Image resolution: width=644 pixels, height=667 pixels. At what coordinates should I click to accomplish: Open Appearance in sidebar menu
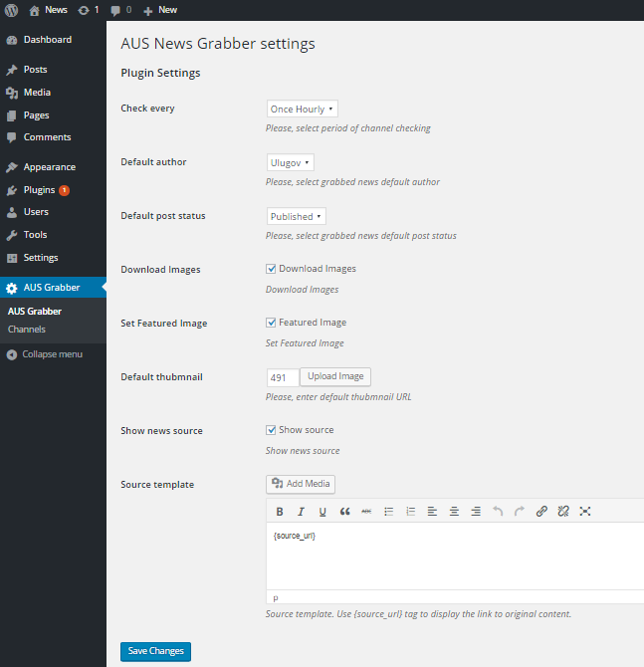tap(53, 167)
